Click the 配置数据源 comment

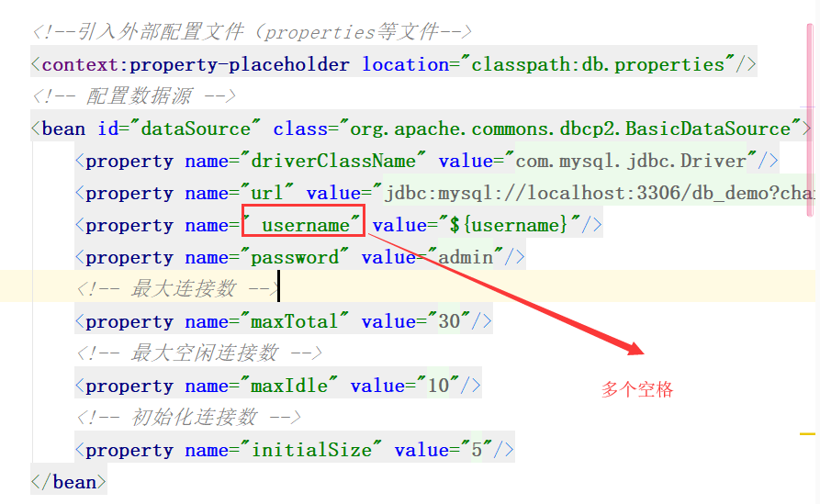(x=134, y=96)
